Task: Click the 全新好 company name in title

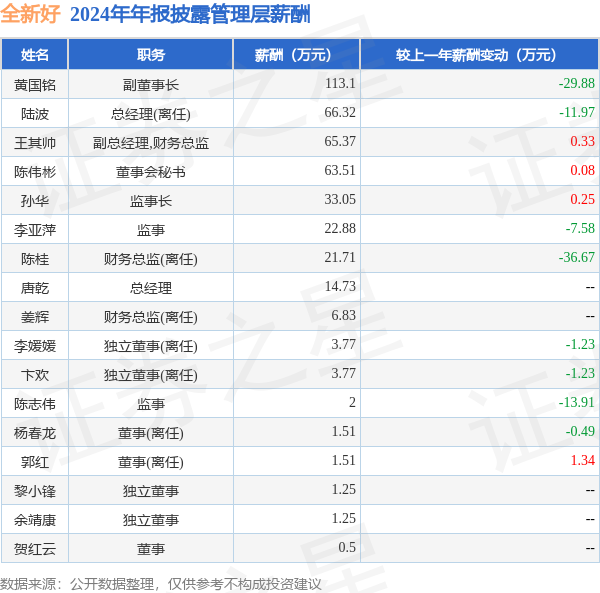Action: tap(30, 14)
